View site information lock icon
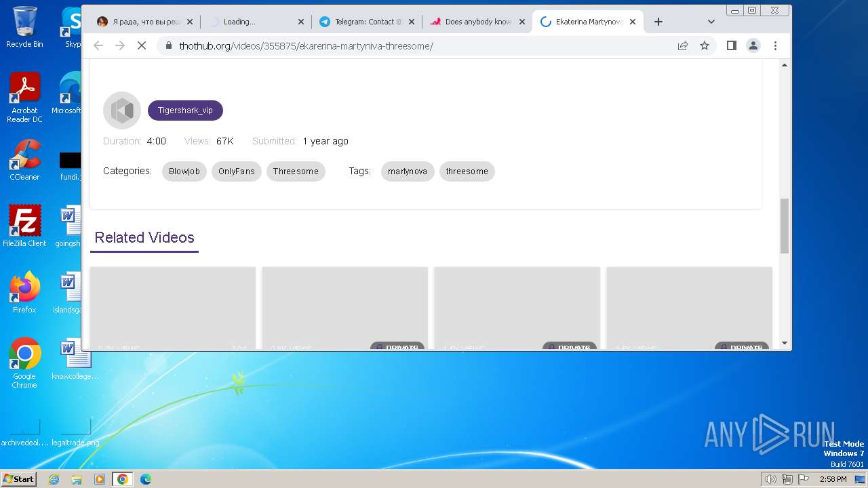868x488 pixels. [x=169, y=45]
